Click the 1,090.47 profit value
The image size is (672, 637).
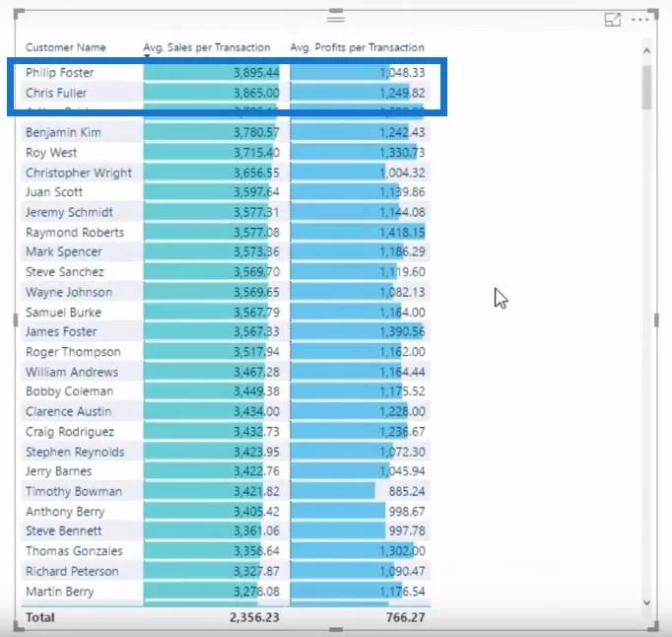(x=402, y=571)
